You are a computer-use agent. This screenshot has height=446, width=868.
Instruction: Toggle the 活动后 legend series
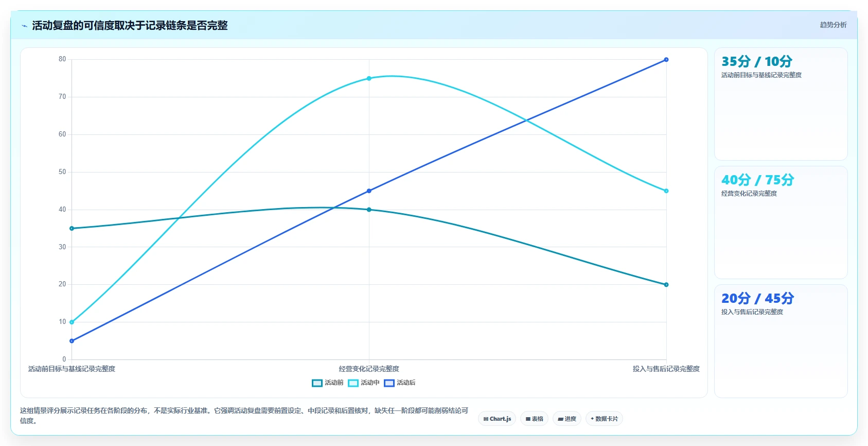pos(400,383)
